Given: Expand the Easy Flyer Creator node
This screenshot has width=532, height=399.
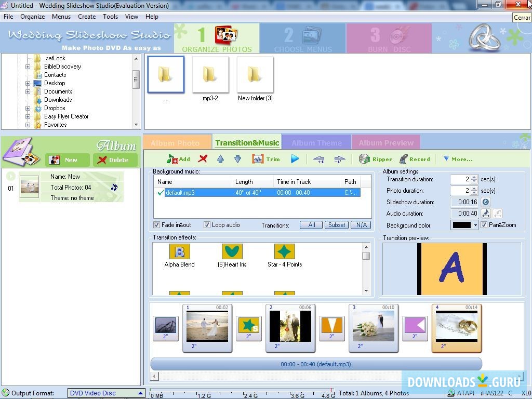Looking at the screenshot, I should pyautogui.click(x=28, y=116).
